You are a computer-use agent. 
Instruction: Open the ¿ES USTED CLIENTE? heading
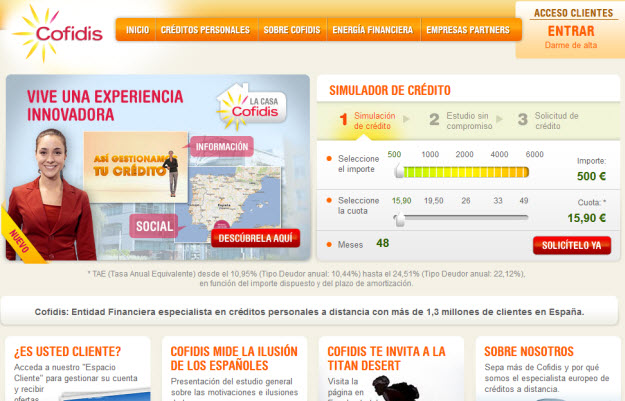(x=67, y=352)
